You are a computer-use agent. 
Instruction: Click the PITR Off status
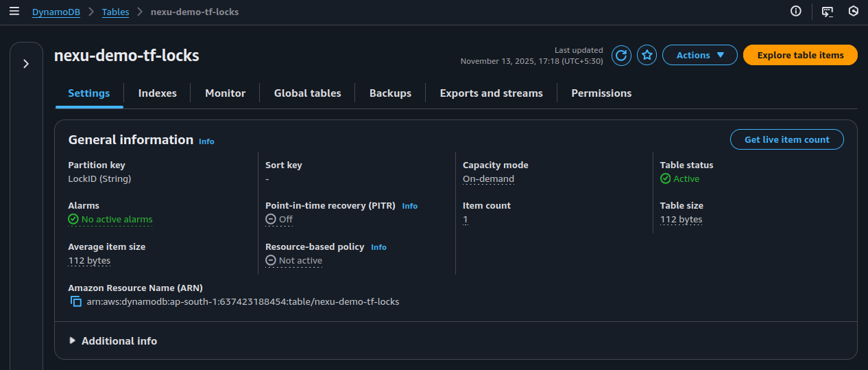(279, 220)
